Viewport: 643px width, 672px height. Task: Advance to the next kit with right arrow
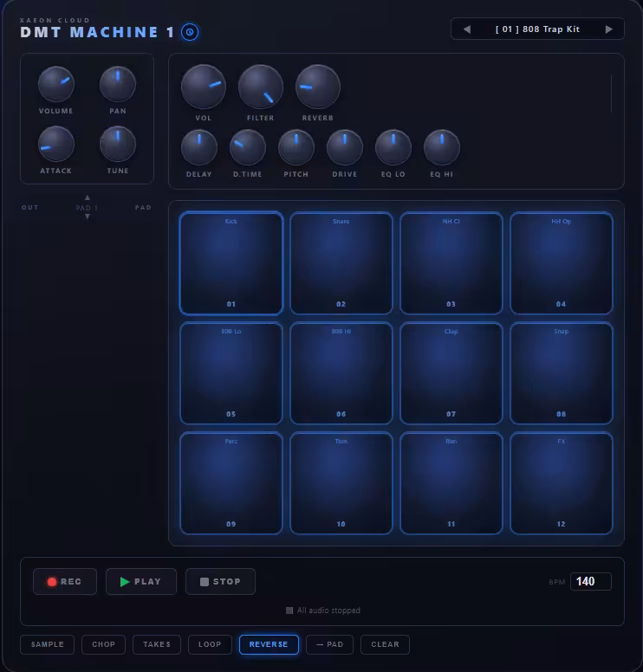608,29
